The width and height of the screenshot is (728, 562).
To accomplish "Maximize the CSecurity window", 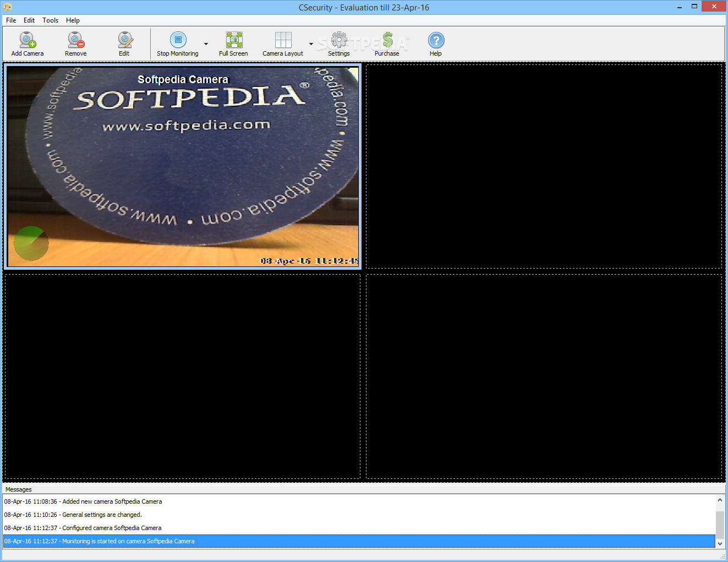I will click(694, 7).
